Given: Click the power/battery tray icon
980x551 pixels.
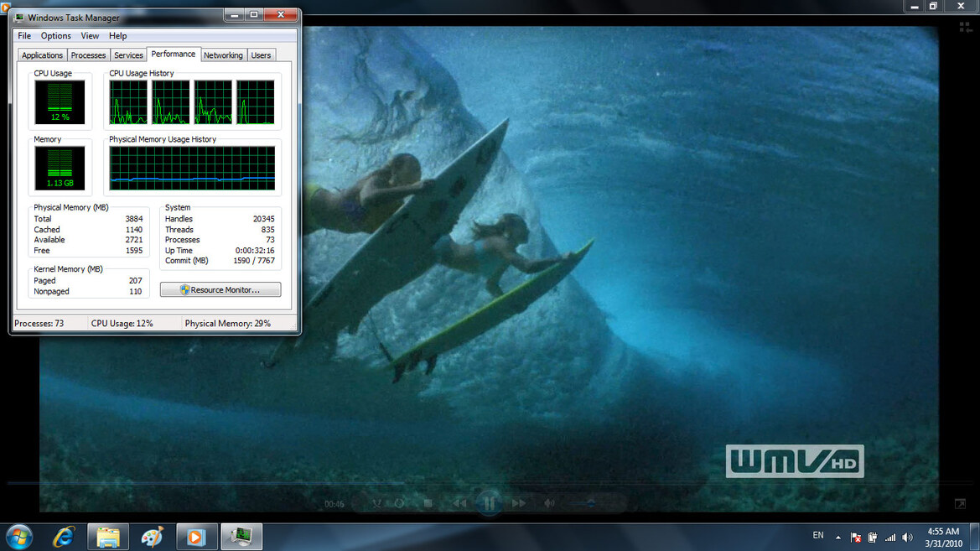Looking at the screenshot, I should click(x=873, y=538).
